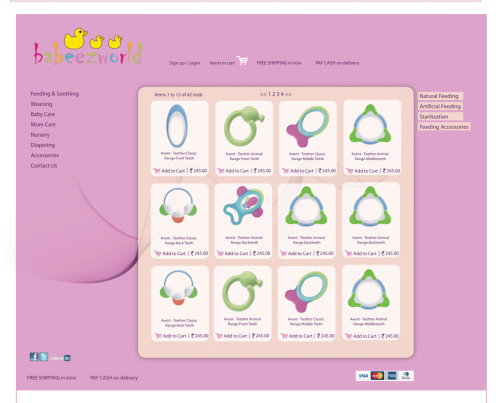This screenshot has width=500, height=403.
Task: Open the LinkedIn icon in the footer
Action: [x=67, y=358]
